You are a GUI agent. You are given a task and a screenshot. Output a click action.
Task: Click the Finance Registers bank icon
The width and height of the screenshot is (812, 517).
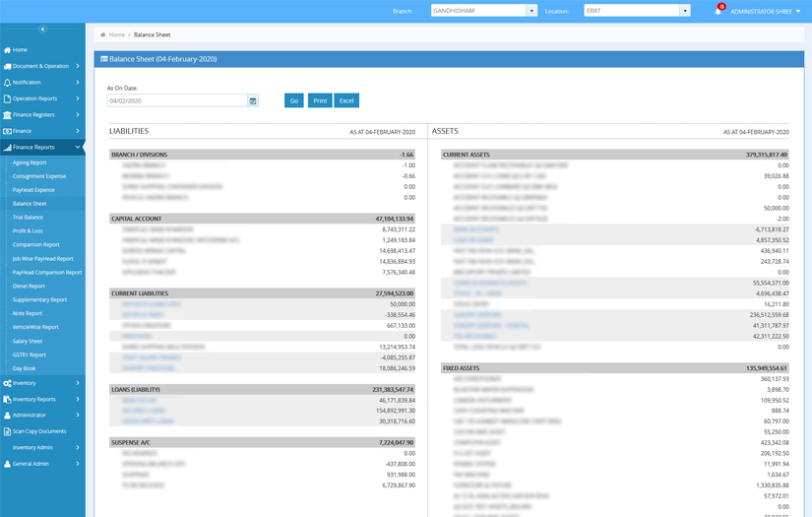(7, 115)
